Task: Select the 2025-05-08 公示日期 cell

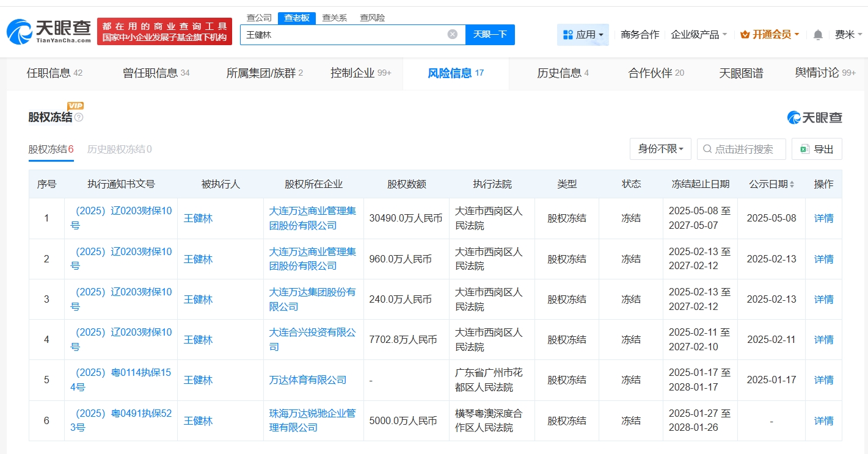Action: [771, 218]
